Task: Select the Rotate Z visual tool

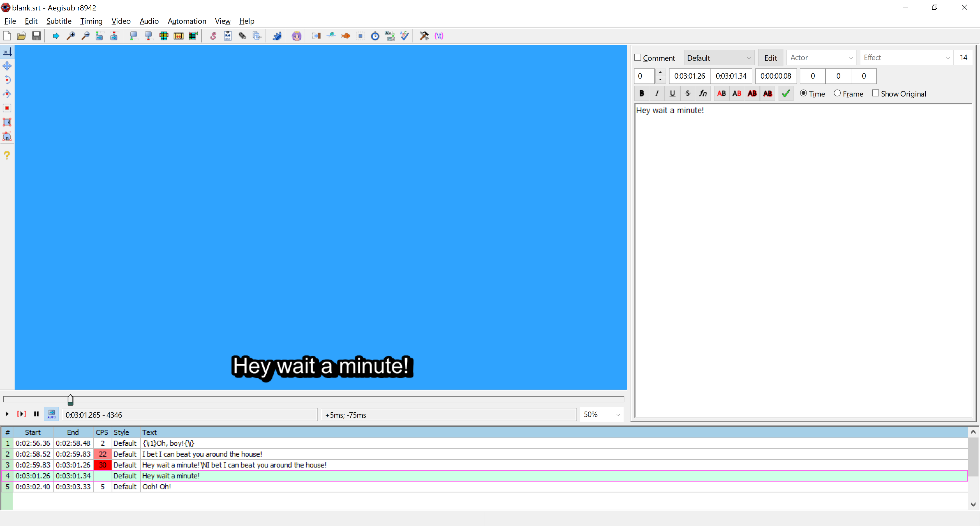Action: [7, 80]
